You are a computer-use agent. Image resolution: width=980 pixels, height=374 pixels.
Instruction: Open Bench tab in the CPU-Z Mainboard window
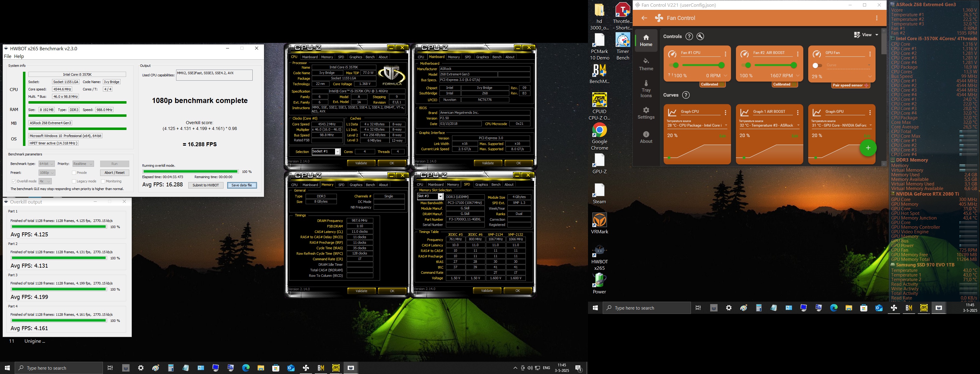(x=497, y=57)
